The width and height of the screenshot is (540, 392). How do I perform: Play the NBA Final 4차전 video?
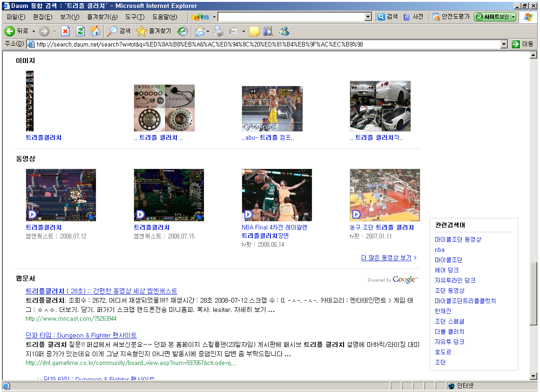pyautogui.click(x=277, y=195)
